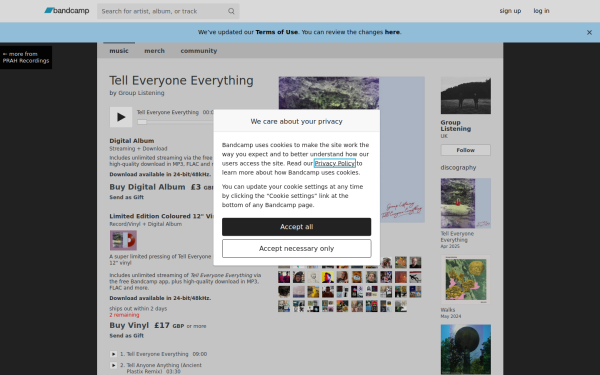Open Tell Everyone Everything discography cover
This screenshot has height=375, width=600.
(x=466, y=203)
